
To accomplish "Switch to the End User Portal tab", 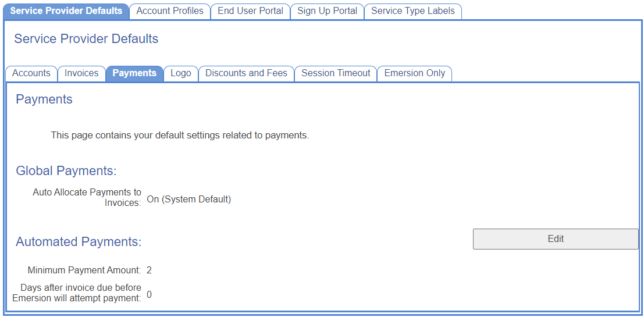I will coord(250,11).
